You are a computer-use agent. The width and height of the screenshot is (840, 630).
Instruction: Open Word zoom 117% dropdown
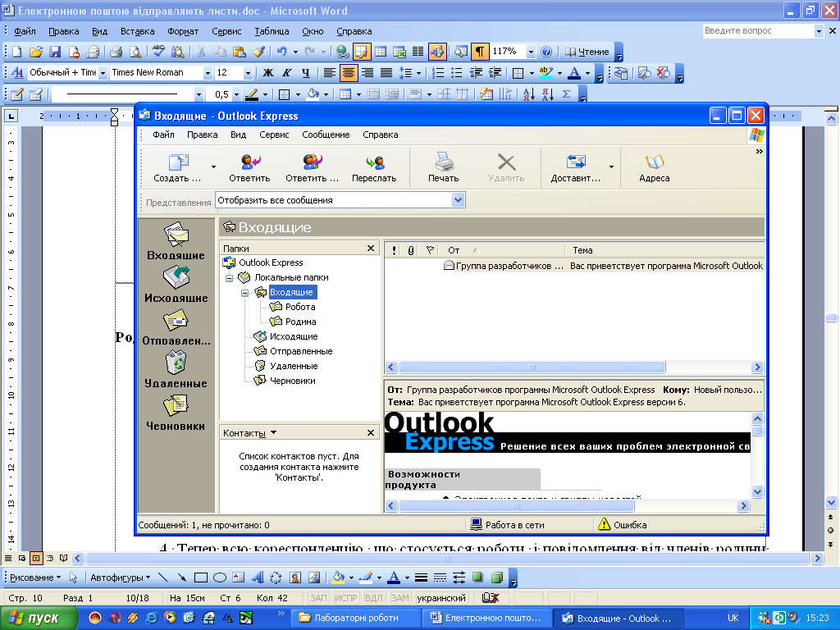click(531, 52)
